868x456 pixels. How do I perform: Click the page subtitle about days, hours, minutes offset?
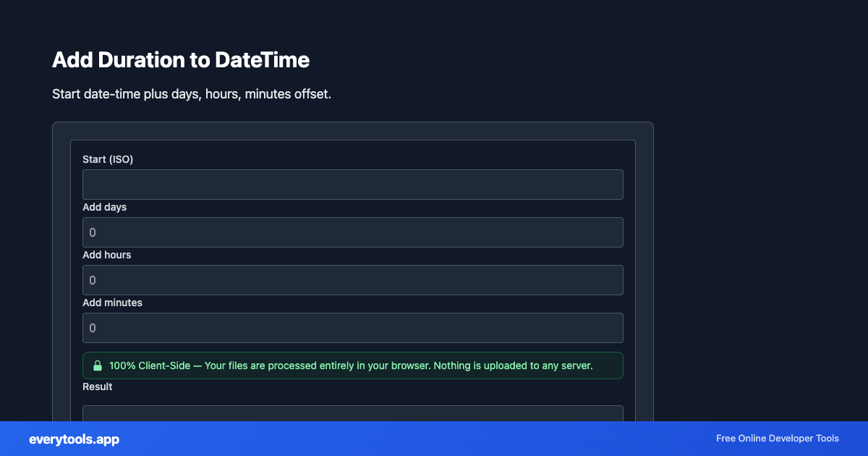[191, 93]
